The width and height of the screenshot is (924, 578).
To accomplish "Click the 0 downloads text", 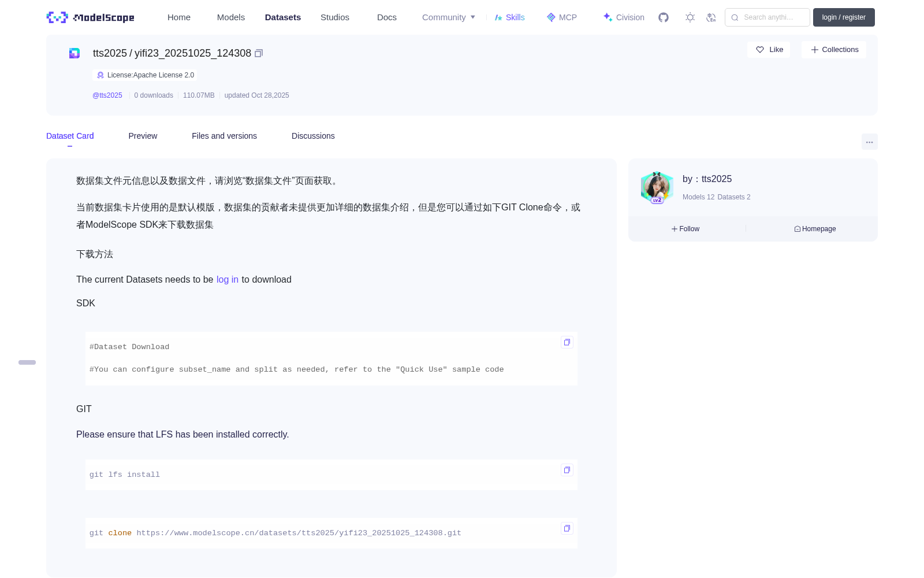I will pos(154,95).
